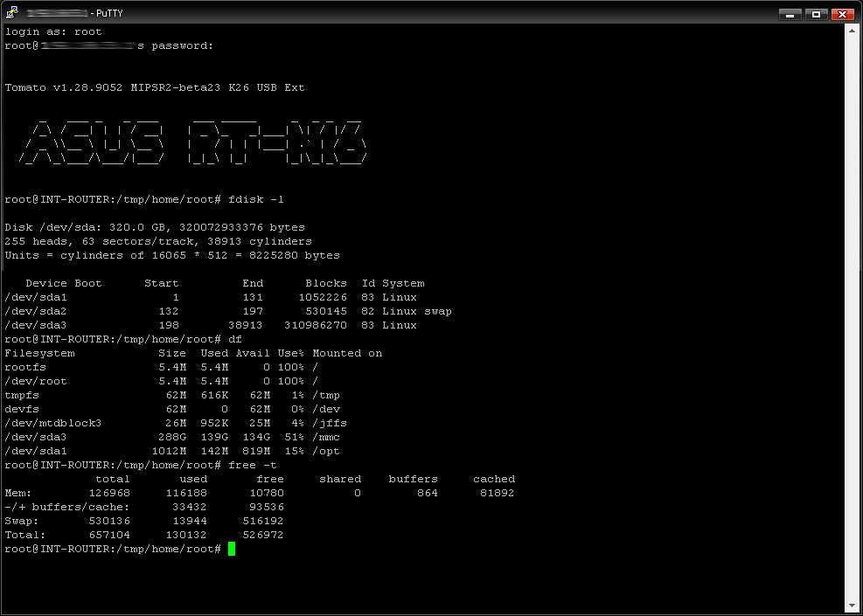
Task: Select the 'Tomato v1.28.9052' firmware version line
Action: (x=155, y=88)
